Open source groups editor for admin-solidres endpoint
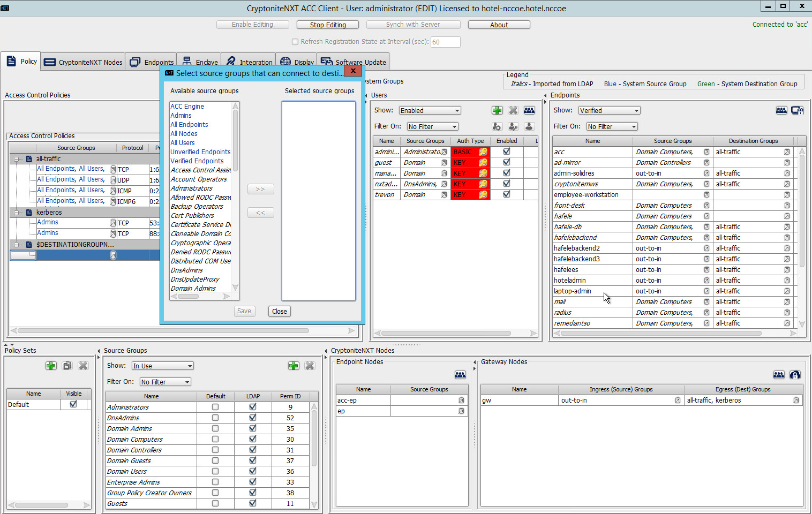812x514 pixels. 706,173
